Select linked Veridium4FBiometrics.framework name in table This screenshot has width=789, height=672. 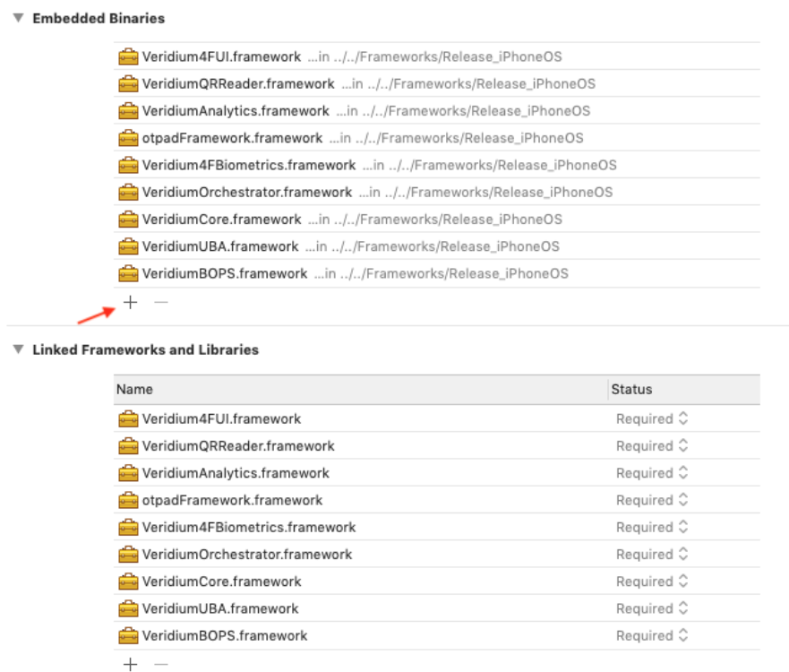click(x=249, y=528)
